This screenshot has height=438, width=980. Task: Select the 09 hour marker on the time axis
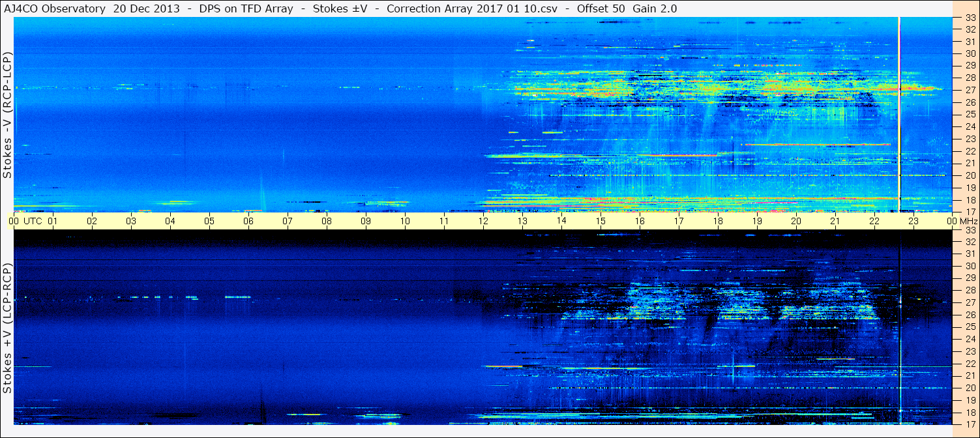point(366,221)
